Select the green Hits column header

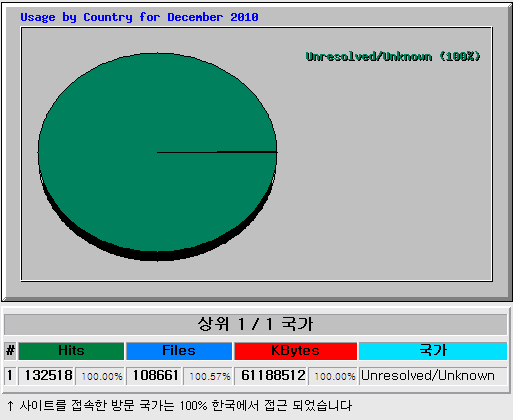pyautogui.click(x=71, y=351)
